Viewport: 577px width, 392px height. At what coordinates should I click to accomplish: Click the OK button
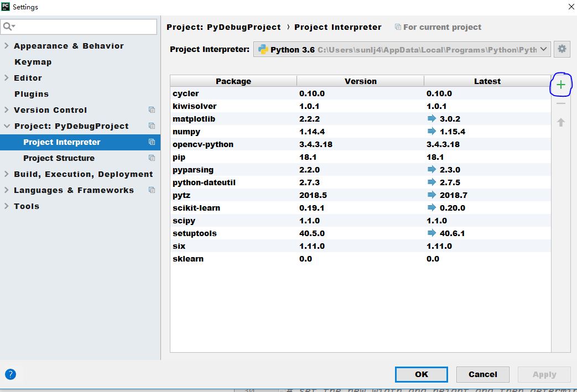pos(422,374)
